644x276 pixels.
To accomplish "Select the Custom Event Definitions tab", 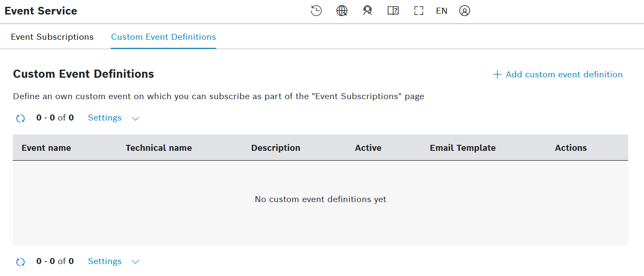I will click(x=163, y=37).
